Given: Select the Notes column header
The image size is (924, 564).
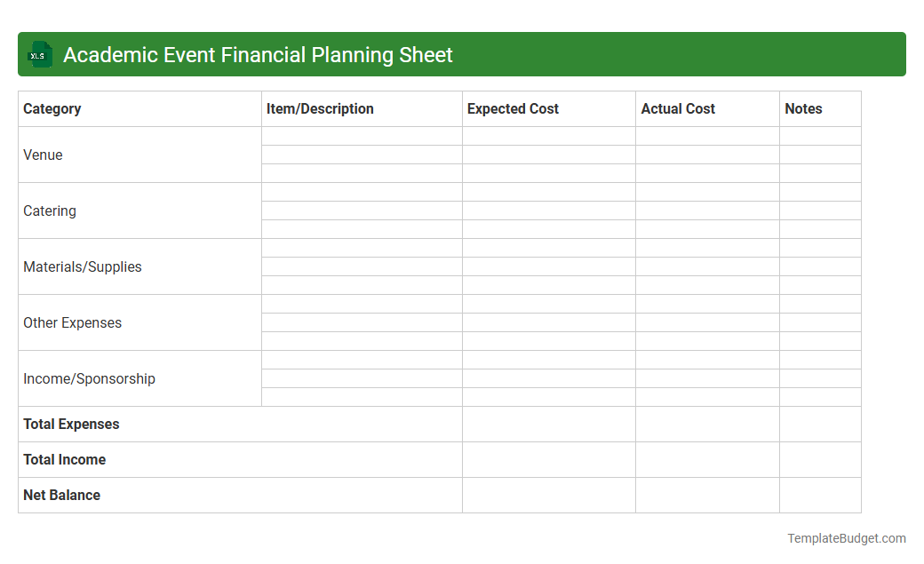Looking at the screenshot, I should click(803, 108).
